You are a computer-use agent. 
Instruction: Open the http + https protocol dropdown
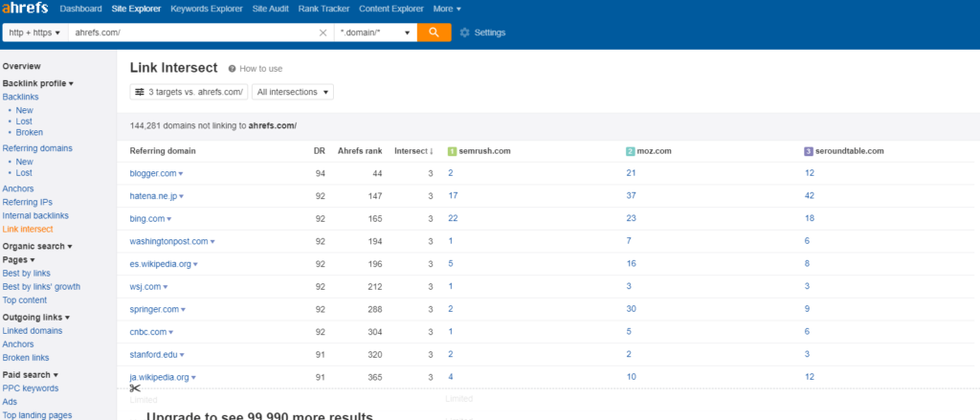pos(35,33)
